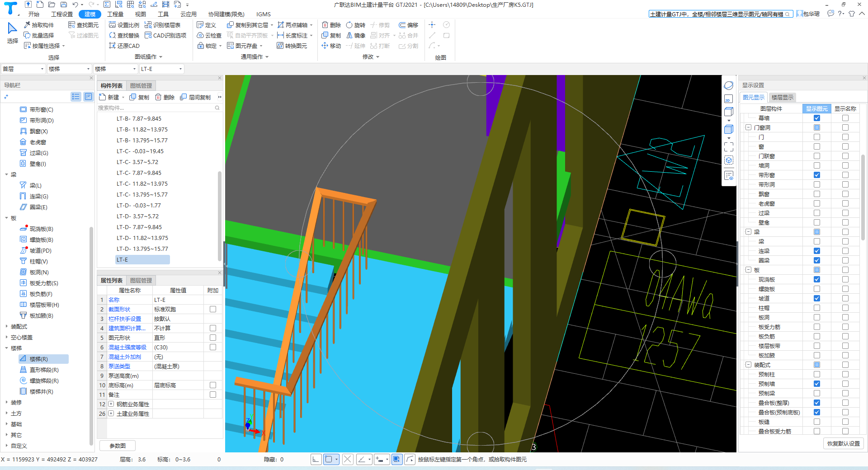Click 长度标注 length dimension tool
This screenshot has width=868, height=470.
click(292, 35)
